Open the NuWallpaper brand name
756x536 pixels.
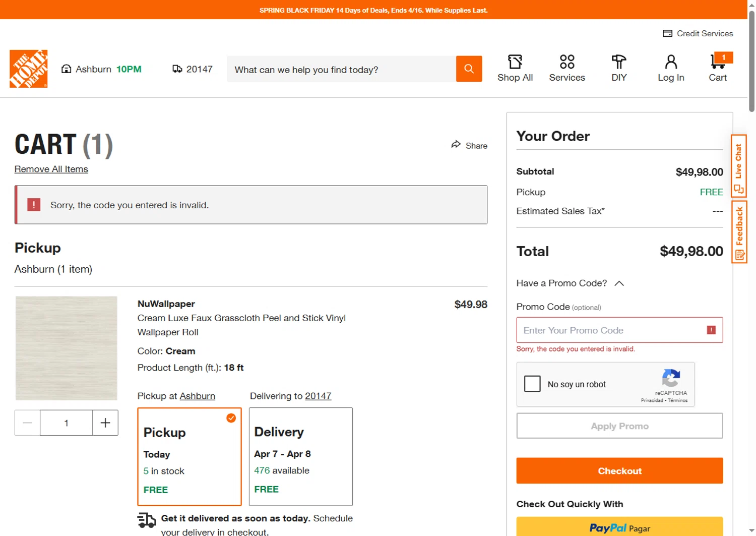coord(166,304)
